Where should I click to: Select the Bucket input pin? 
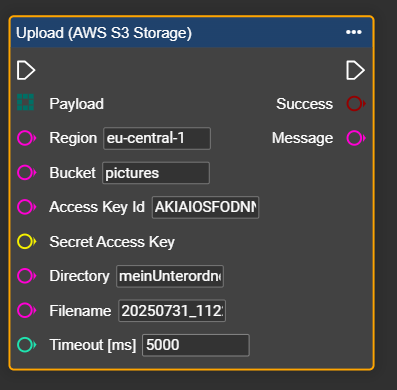coord(27,173)
